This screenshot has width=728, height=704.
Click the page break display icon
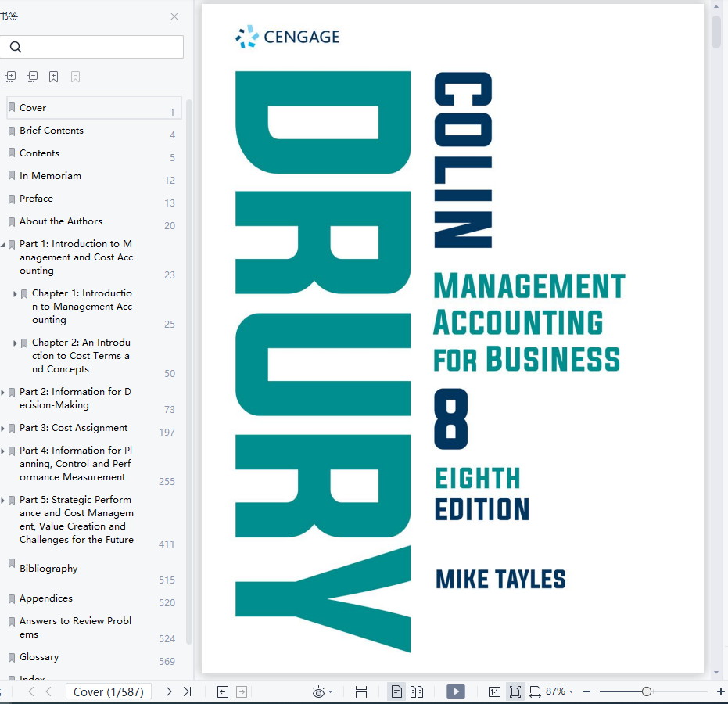(361, 692)
